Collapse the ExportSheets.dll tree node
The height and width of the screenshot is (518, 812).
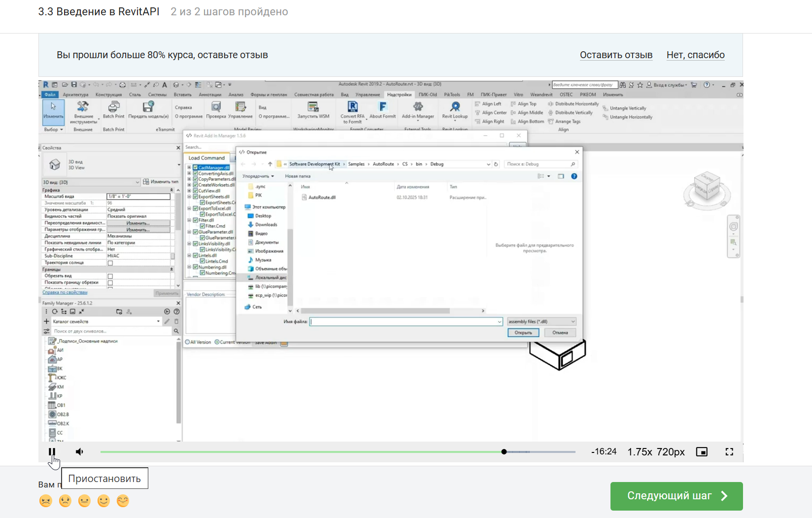pos(189,197)
